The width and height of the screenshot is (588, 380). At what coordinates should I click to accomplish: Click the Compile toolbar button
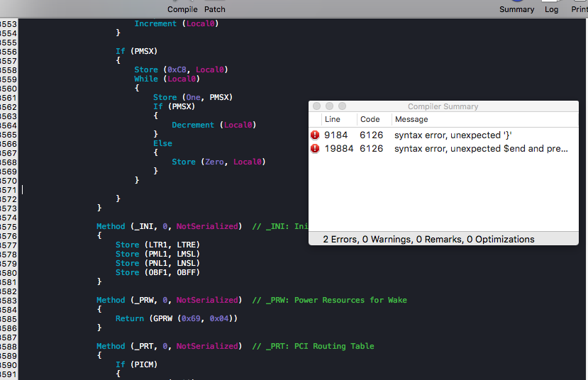pyautogui.click(x=182, y=7)
